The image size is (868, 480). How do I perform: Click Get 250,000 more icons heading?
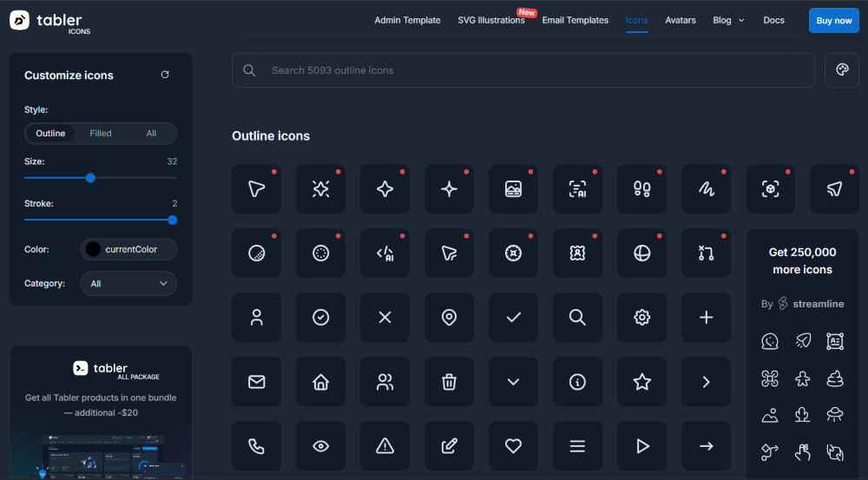(802, 260)
